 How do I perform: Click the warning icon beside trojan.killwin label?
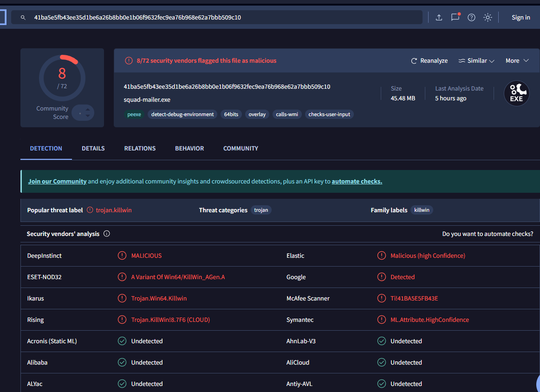tap(89, 210)
